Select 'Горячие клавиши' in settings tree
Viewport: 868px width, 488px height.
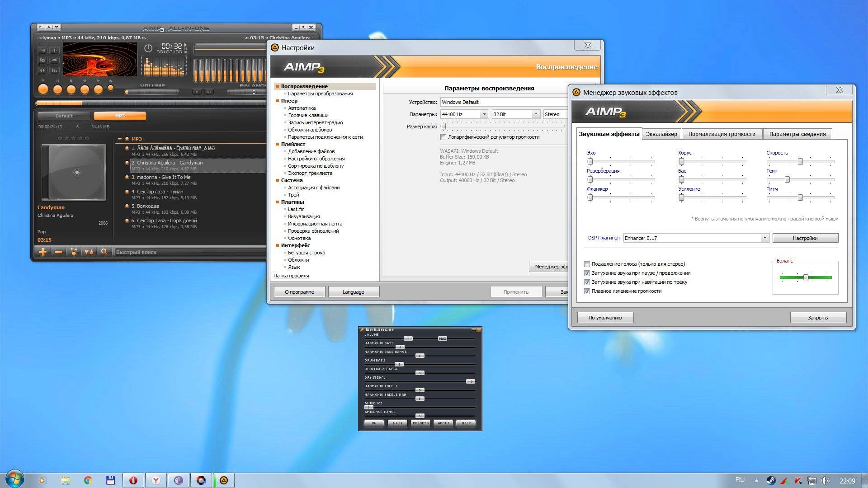click(x=308, y=115)
